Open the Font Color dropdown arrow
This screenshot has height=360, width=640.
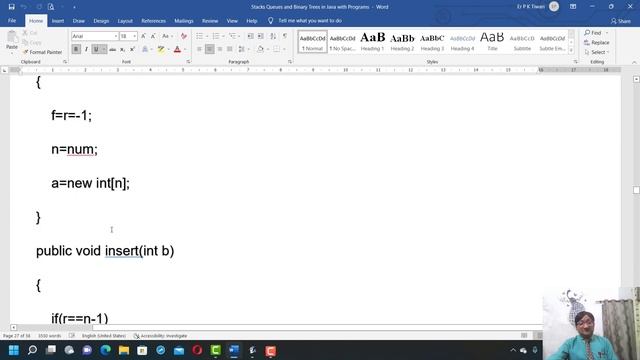pyautogui.click(x=185, y=49)
